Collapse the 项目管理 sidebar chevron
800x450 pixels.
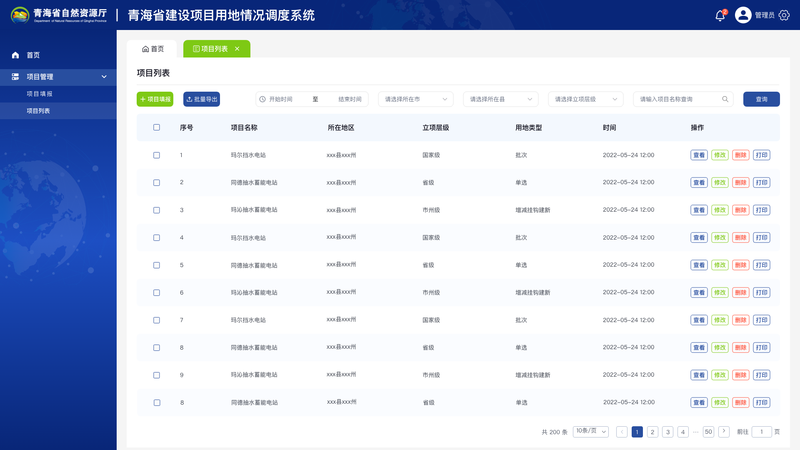[104, 77]
